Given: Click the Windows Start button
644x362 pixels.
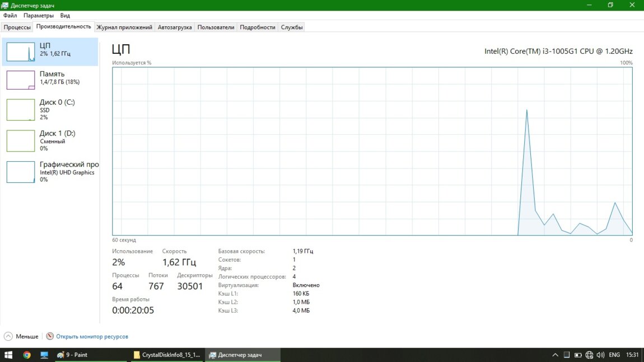Looking at the screenshot, I should [x=8, y=355].
